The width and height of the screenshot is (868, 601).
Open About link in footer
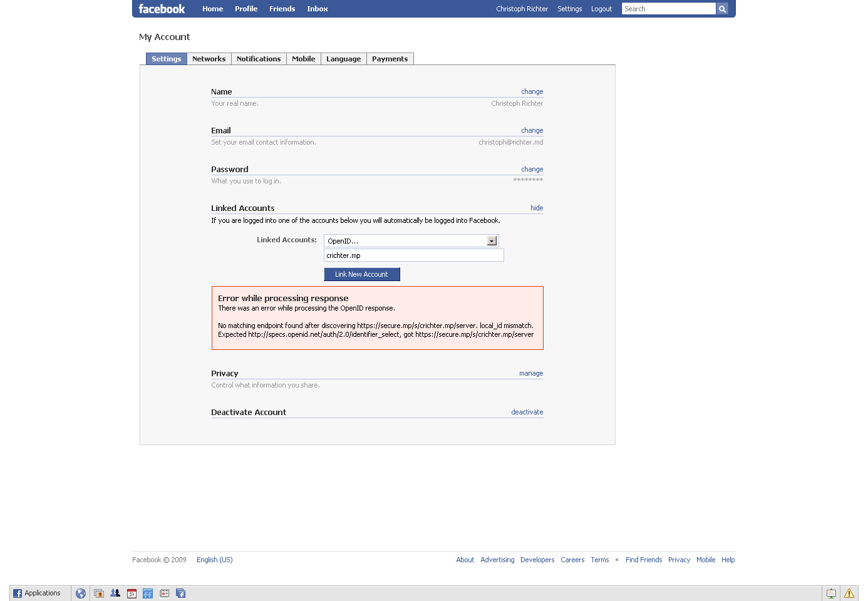point(465,560)
